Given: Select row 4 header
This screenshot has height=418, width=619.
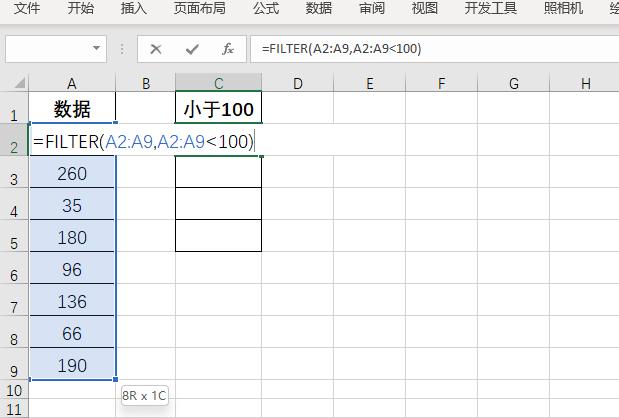Looking at the screenshot, I should click(x=14, y=204).
